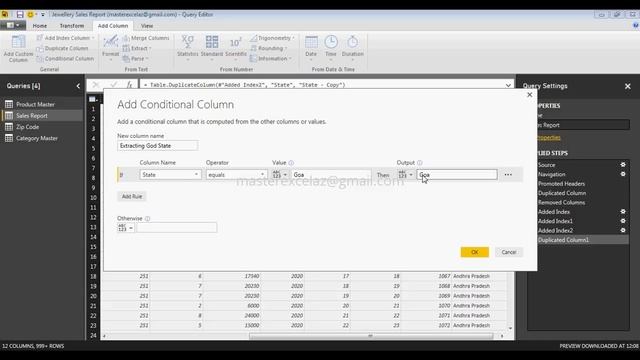Click the Cancel button

click(x=509, y=252)
